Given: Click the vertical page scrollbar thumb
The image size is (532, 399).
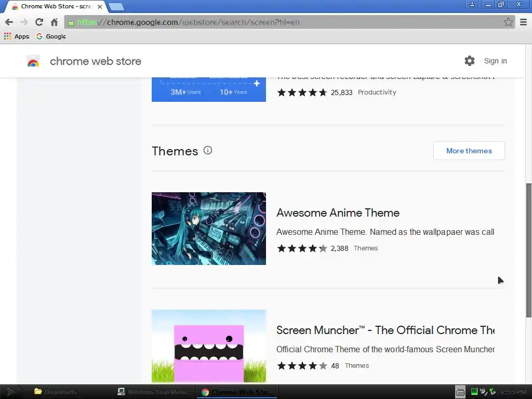Looking at the screenshot, I should tap(528, 250).
